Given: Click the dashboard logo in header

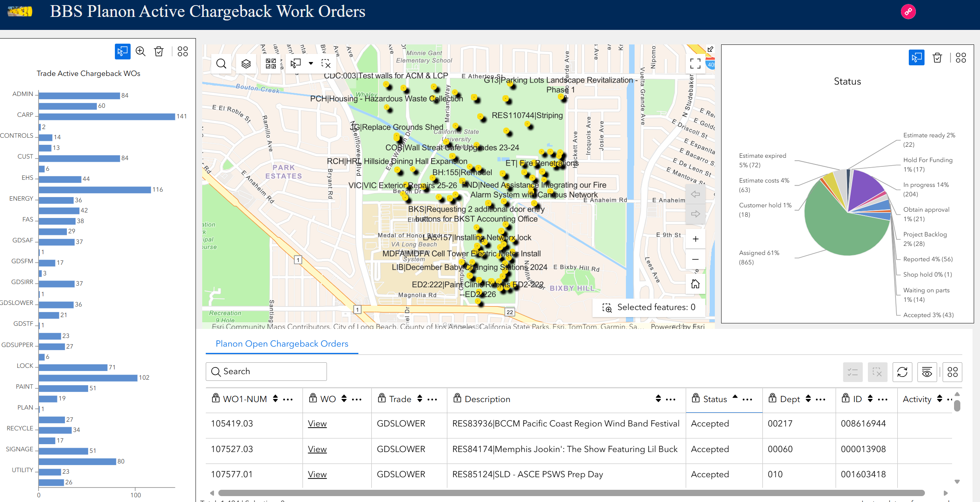Looking at the screenshot, I should [20, 11].
